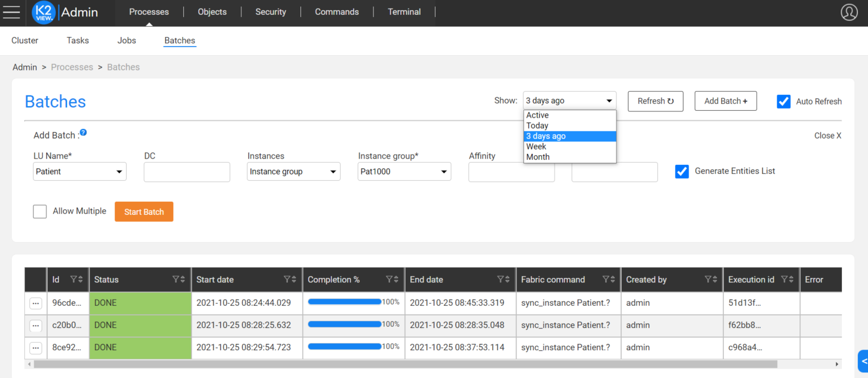Click the filter icon in Status column
Screen dimensions: 868x378
point(176,280)
